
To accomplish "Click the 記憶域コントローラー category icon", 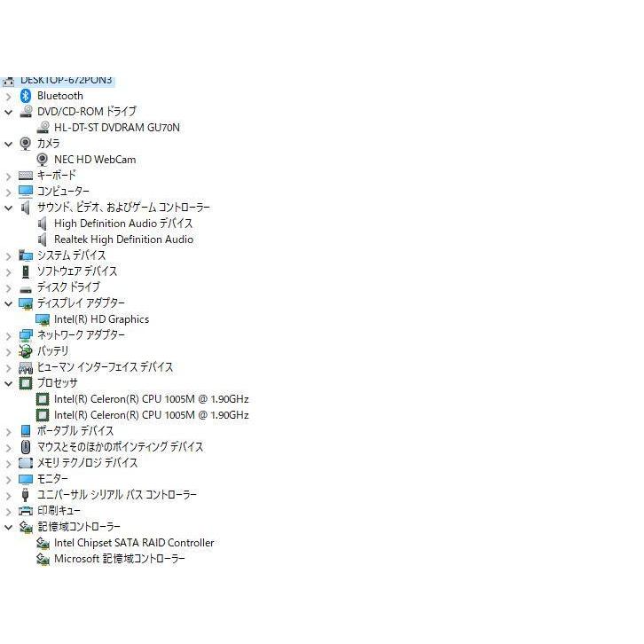I will point(26,528).
